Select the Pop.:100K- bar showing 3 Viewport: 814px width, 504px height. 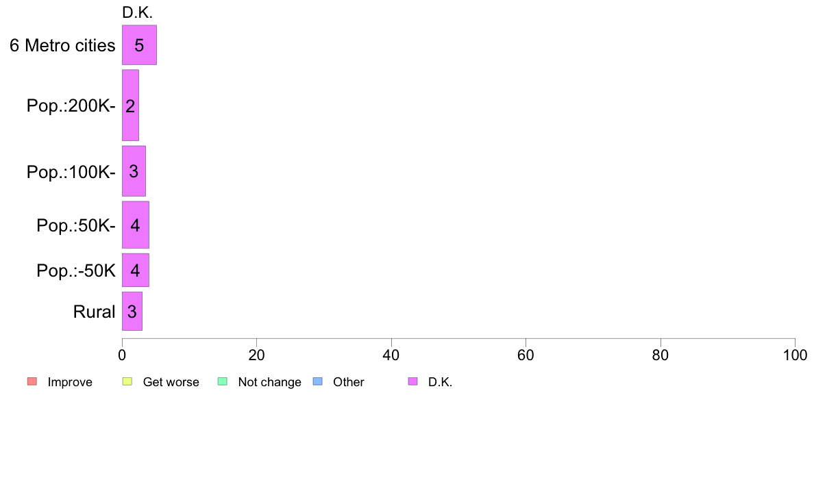pyautogui.click(x=134, y=171)
